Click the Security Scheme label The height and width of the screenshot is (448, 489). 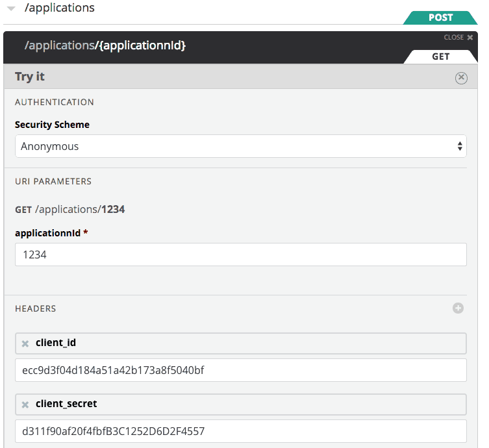tap(52, 125)
